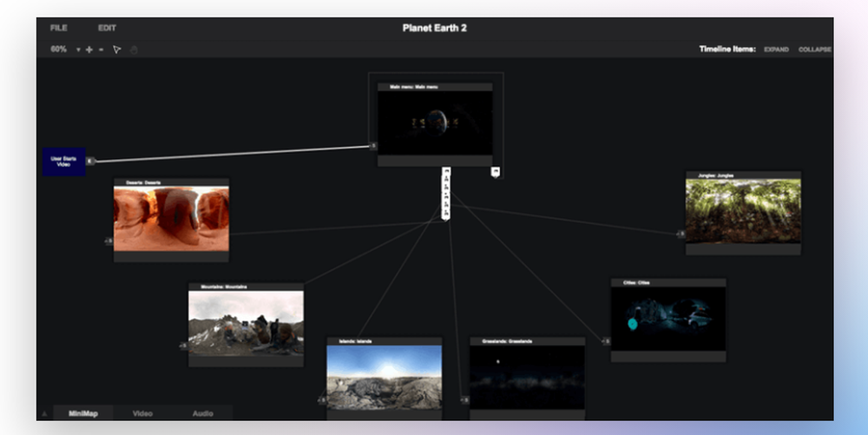The width and height of the screenshot is (868, 435).
Task: Click the Jungles node title bar
Action: pos(743,175)
